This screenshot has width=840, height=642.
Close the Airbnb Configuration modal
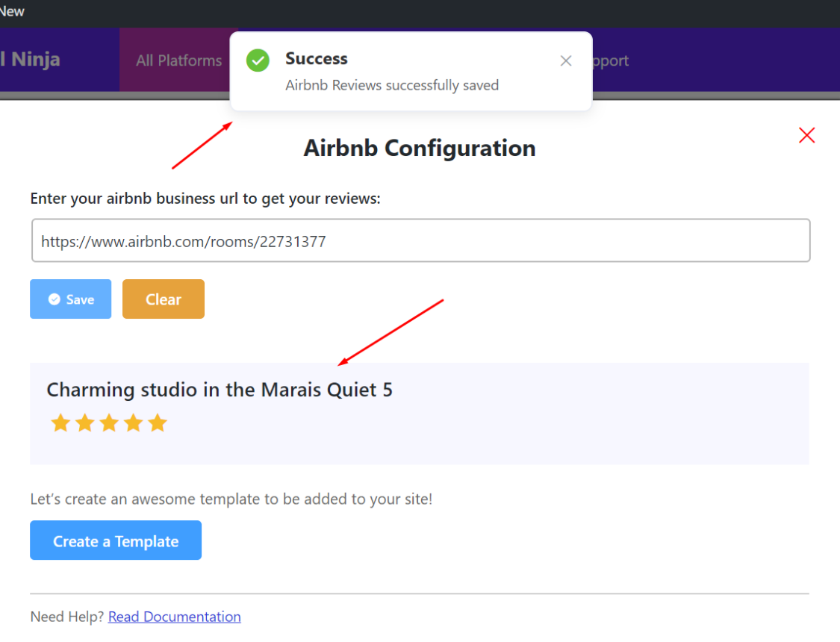pyautogui.click(x=806, y=135)
